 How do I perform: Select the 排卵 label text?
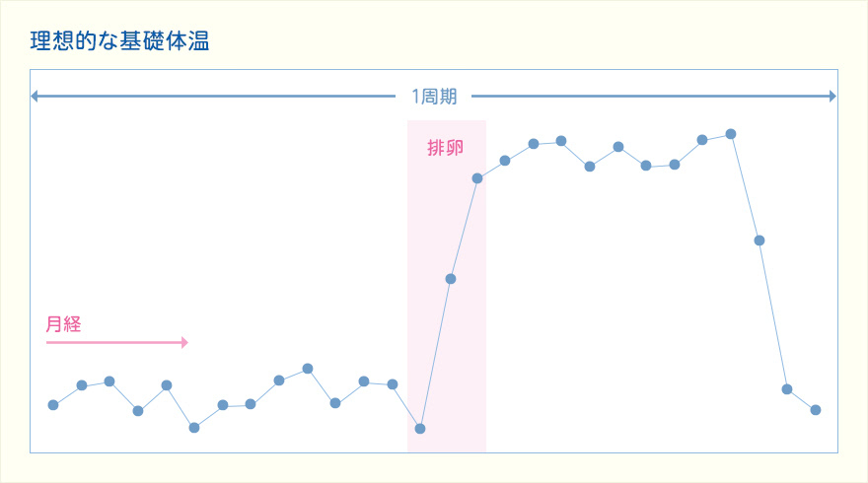[445, 148]
